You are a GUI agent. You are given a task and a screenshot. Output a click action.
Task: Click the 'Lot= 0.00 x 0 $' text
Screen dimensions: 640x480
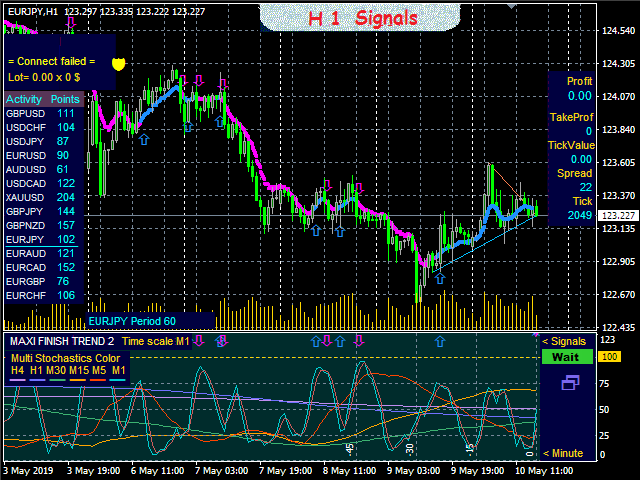tap(44, 77)
